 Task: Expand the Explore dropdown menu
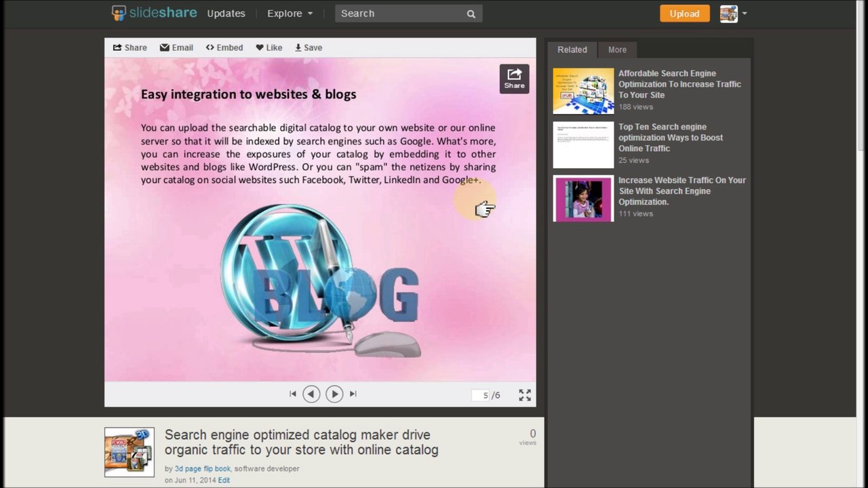pyautogui.click(x=290, y=14)
